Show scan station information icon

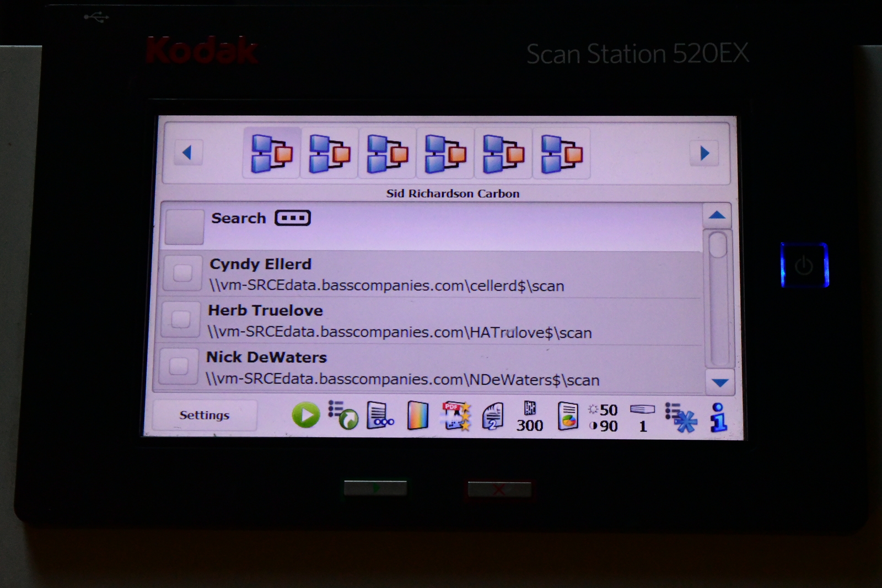[718, 417]
